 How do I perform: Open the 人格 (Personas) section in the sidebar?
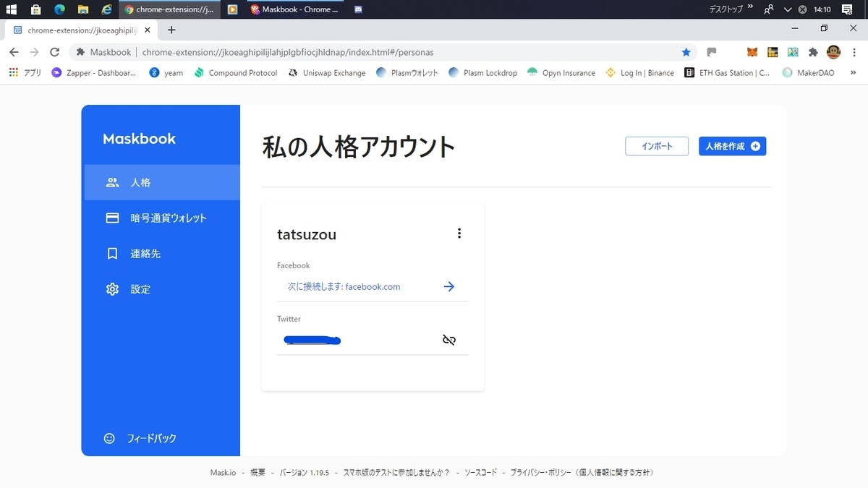(140, 182)
